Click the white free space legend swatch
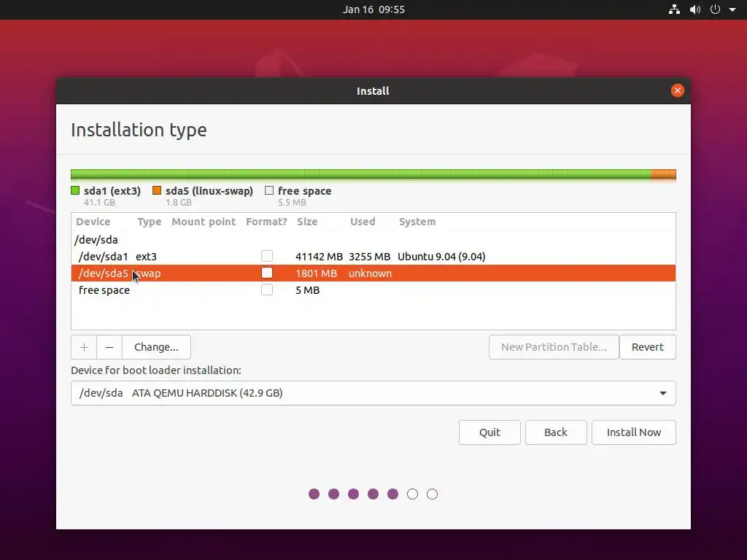Image resolution: width=747 pixels, height=560 pixels. coord(269,190)
